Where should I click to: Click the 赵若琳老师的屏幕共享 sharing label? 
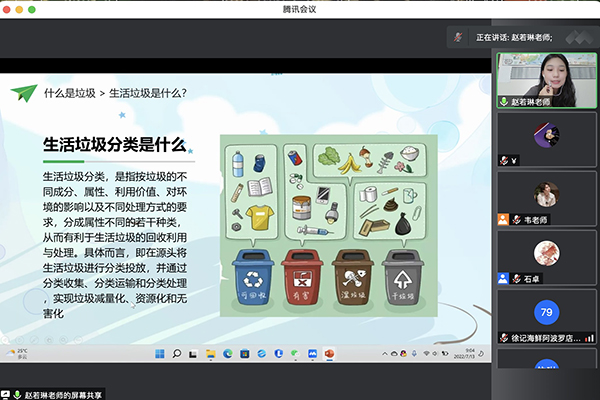pyautogui.click(x=66, y=394)
